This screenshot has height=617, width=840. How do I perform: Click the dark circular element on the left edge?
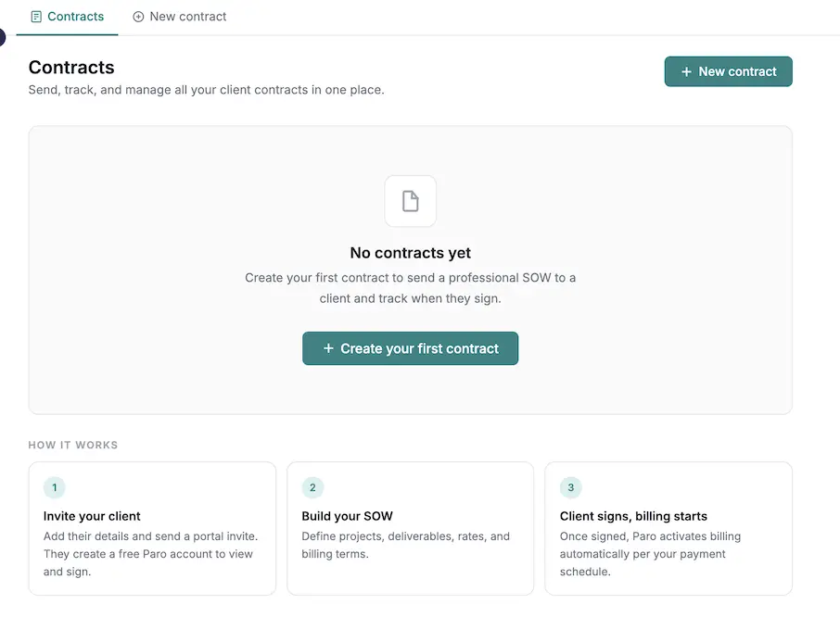[x=3, y=37]
